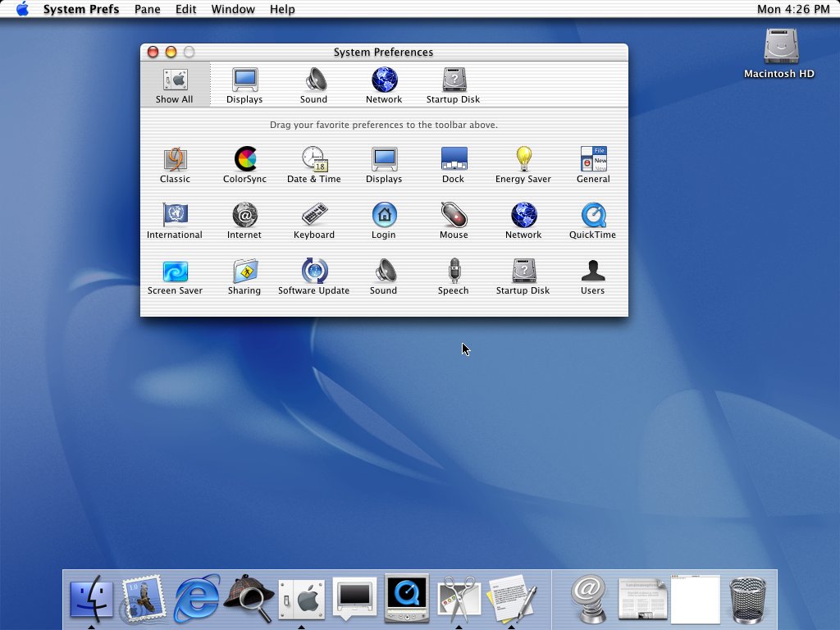840x630 pixels.
Task: Open the Help menu
Action: pyautogui.click(x=282, y=9)
